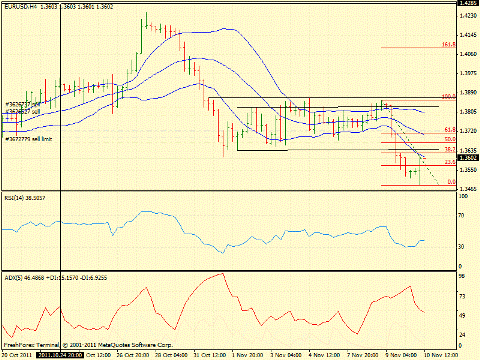Click the 26 Oct 20:00 time label
This screenshot has height=360, width=480.
(133, 355)
